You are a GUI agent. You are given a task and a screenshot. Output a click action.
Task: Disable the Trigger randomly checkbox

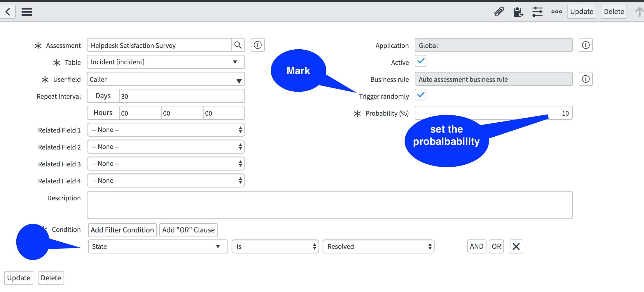[420, 95]
